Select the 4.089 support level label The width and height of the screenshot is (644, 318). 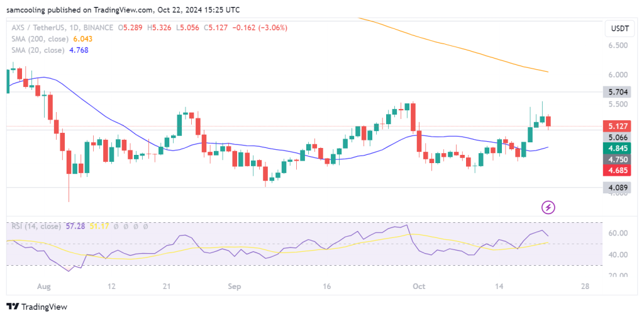coord(616,187)
